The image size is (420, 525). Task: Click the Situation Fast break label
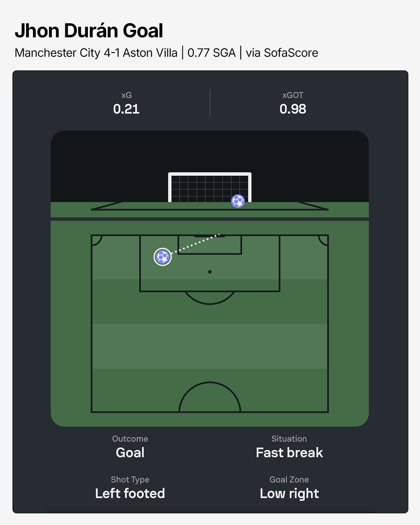tap(289, 447)
